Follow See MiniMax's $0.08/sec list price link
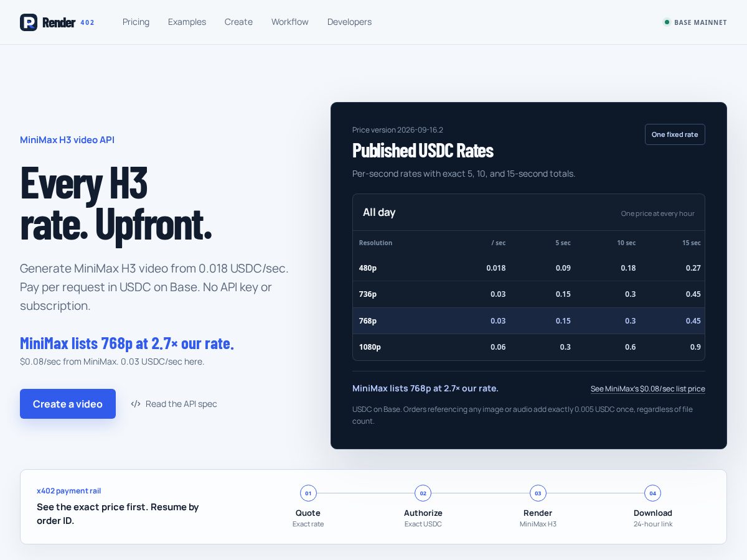 tap(648, 389)
